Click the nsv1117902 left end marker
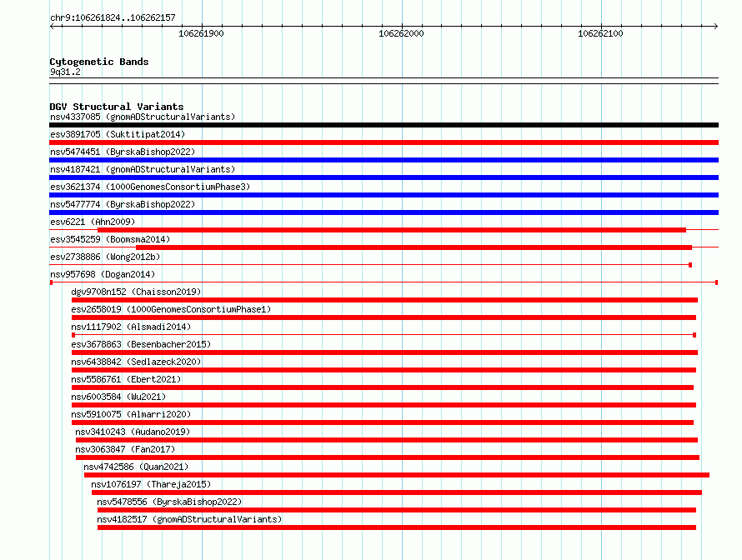This screenshot has width=742, height=560. pyautogui.click(x=73, y=335)
